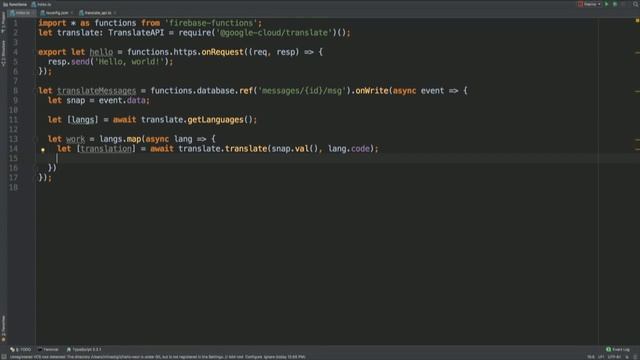The image size is (640, 360).
Task: Click the Debug bug icon
Action: (x=615, y=4)
